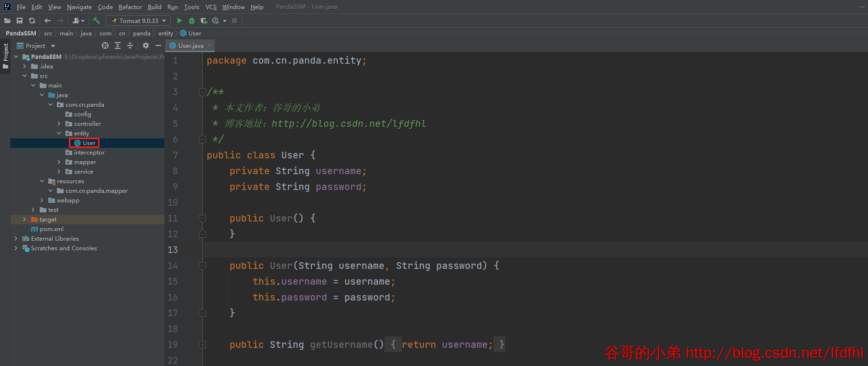The height and width of the screenshot is (366, 868).
Task: Open the user/account toolbar icon
Action: 78,21
